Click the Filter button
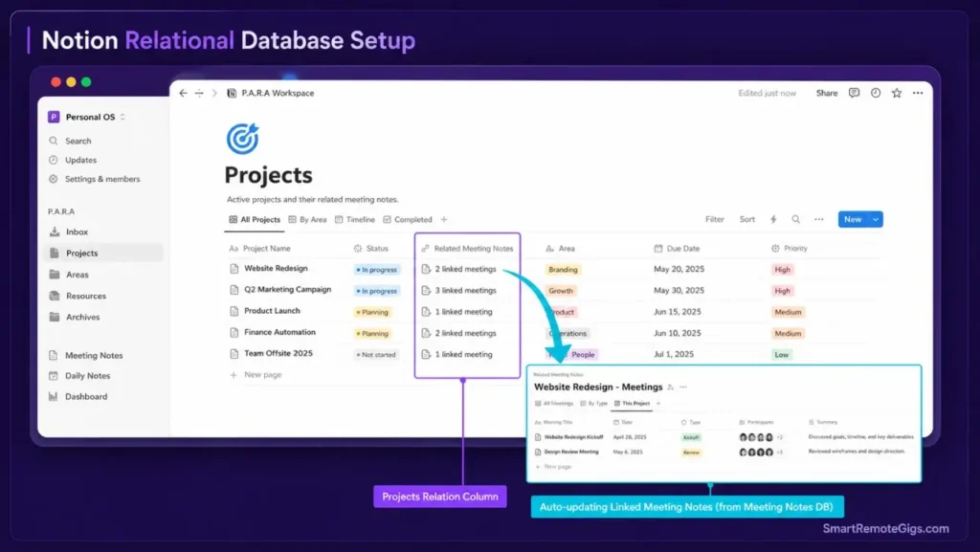 (714, 219)
